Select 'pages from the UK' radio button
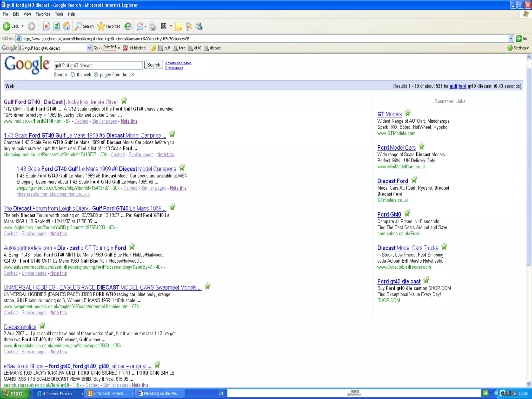The width and height of the screenshot is (532, 399). pos(96,75)
